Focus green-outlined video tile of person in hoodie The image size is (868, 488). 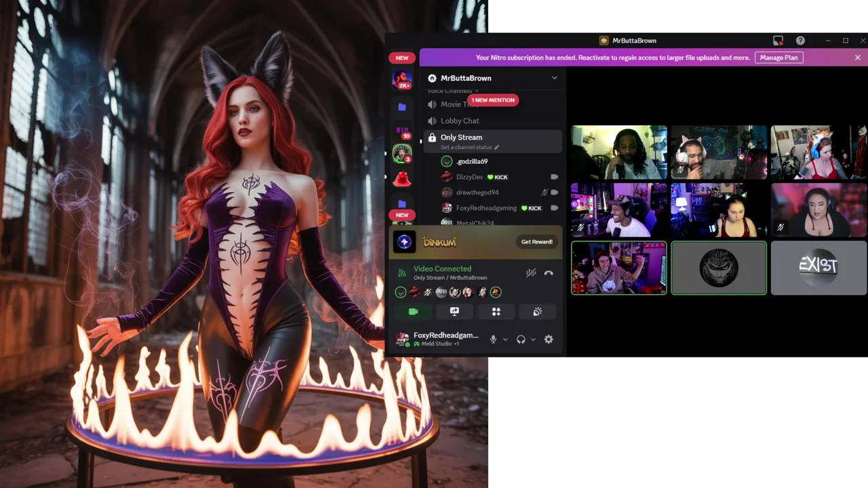coord(618,268)
